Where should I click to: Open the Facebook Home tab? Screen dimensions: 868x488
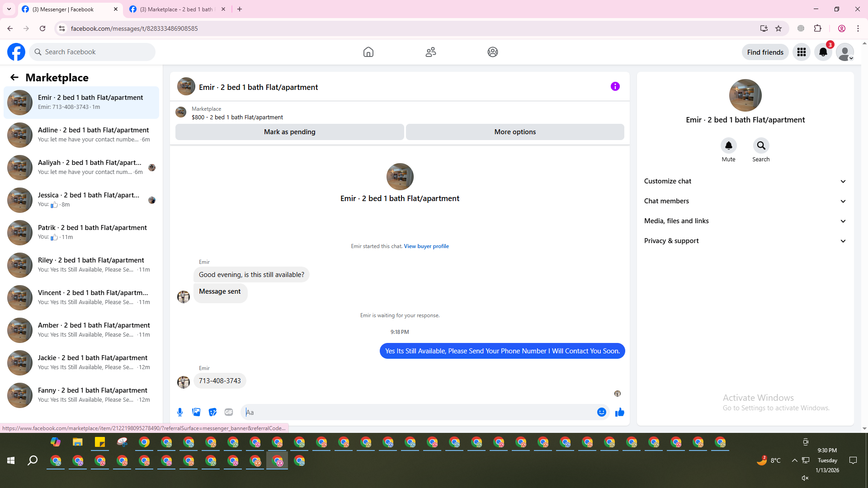(x=368, y=52)
